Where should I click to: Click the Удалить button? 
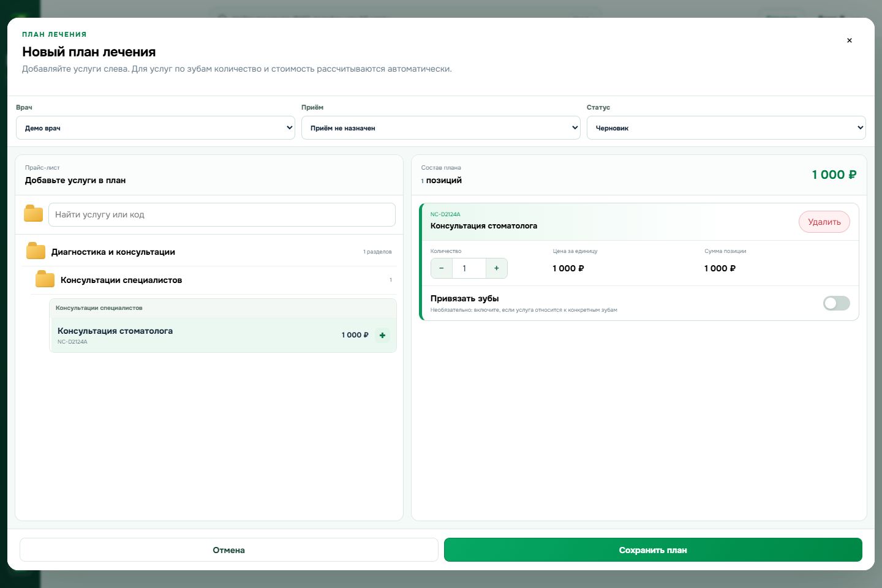[824, 222]
